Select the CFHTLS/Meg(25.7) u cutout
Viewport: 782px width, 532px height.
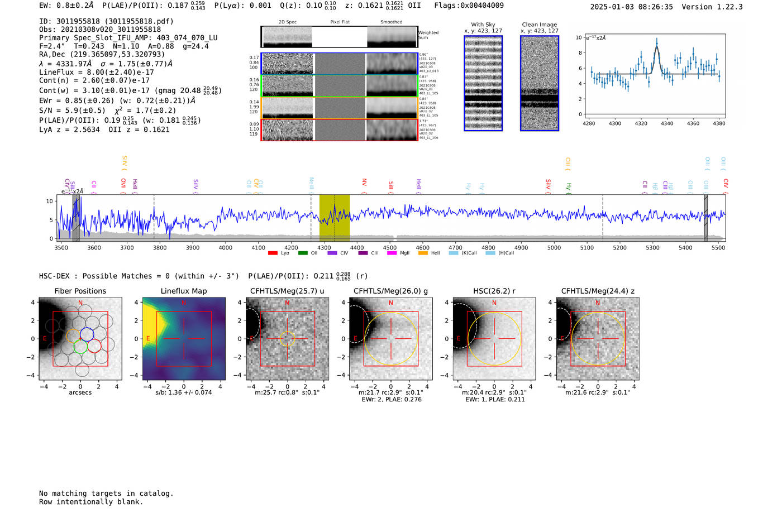(x=287, y=339)
